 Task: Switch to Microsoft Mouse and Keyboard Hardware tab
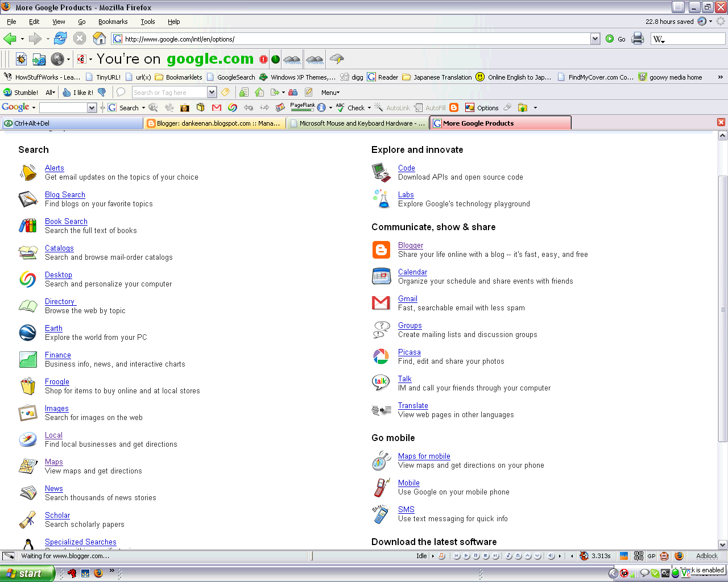pyautogui.click(x=358, y=123)
